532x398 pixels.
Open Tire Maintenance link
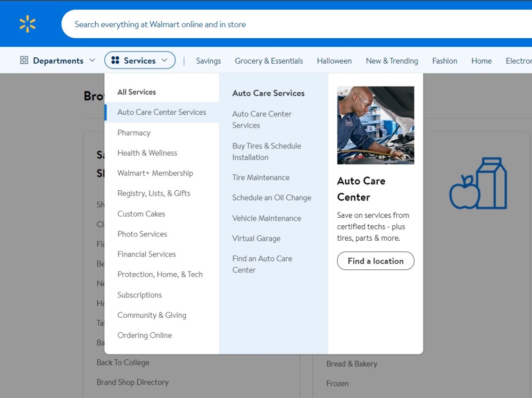(x=261, y=177)
